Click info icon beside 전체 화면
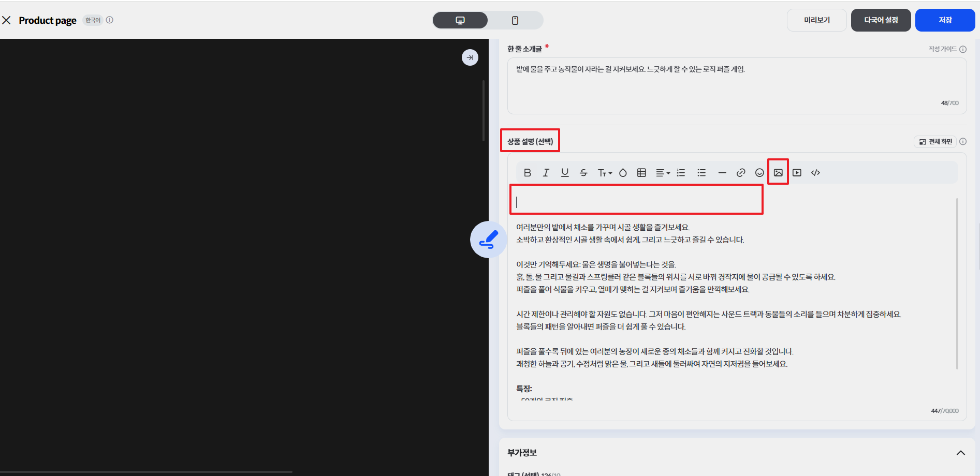Viewport: 980px width, 476px height. (x=963, y=142)
